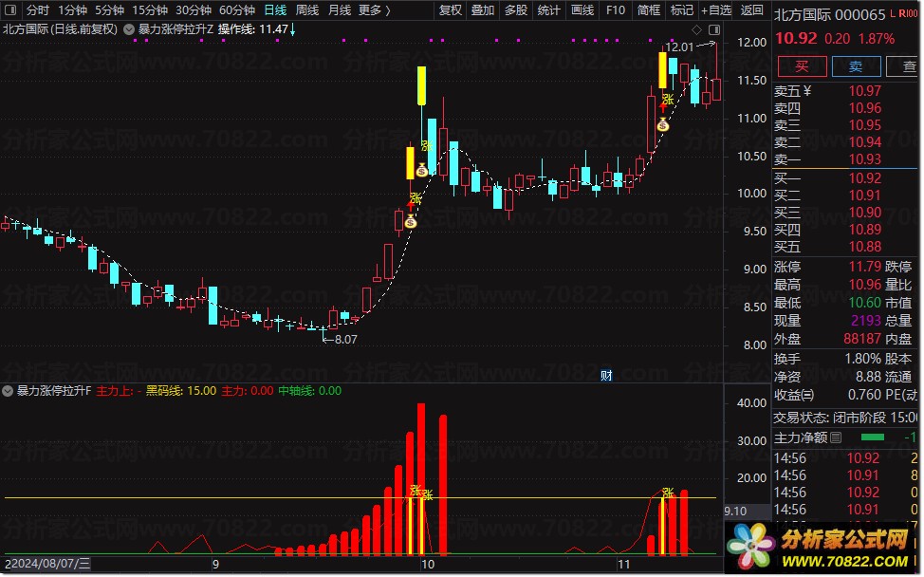Select the 30分钟 period tab
The width and height of the screenshot is (924, 577).
[x=194, y=10]
